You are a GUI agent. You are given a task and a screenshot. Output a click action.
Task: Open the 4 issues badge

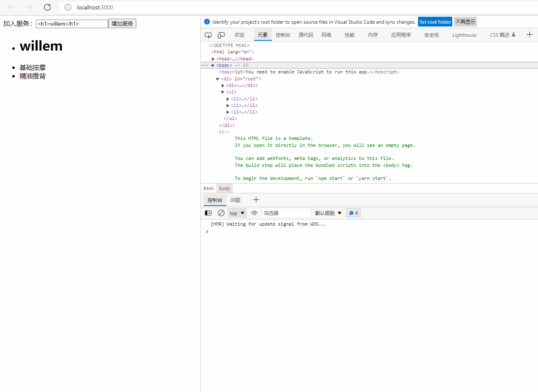pos(353,213)
